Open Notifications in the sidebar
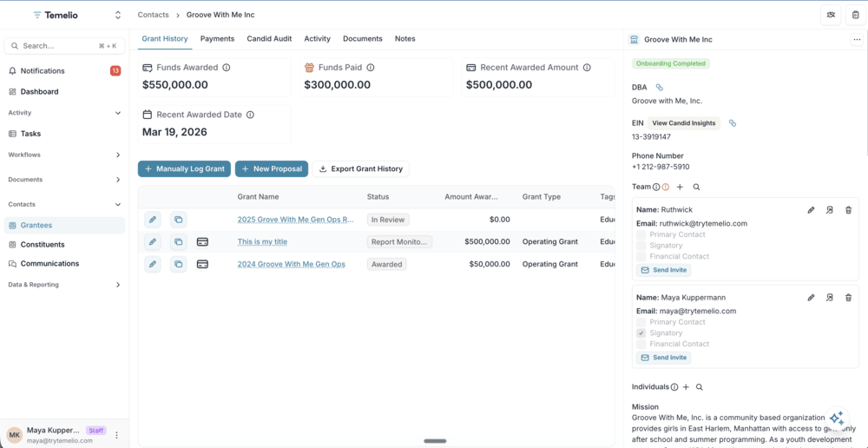Screen dimensions: 868x448 [x=65, y=71]
